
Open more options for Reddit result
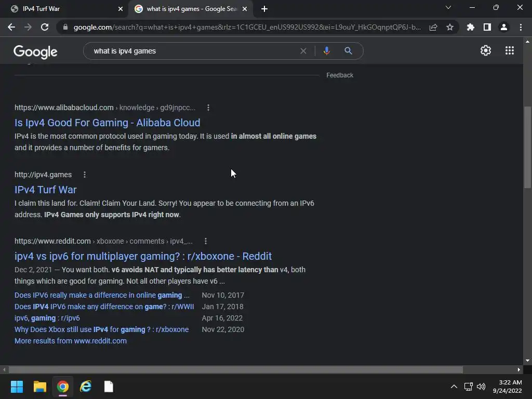[x=206, y=241]
